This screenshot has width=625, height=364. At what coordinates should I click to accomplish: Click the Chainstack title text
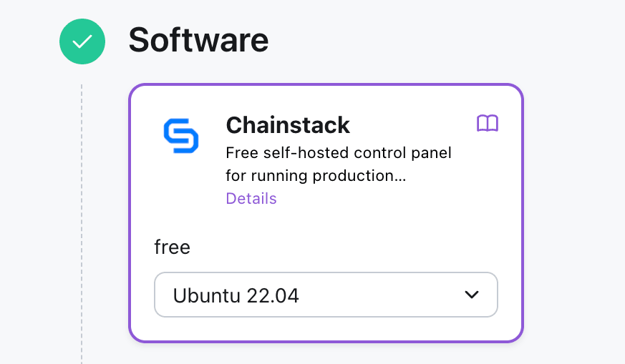(288, 125)
